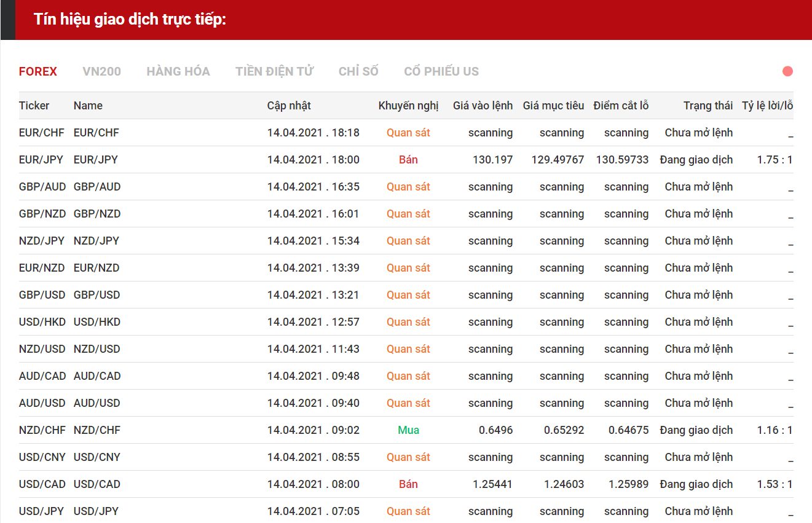Click Quan sát in the GBP/USD row
Screen dimensions: 812x523
(x=408, y=295)
